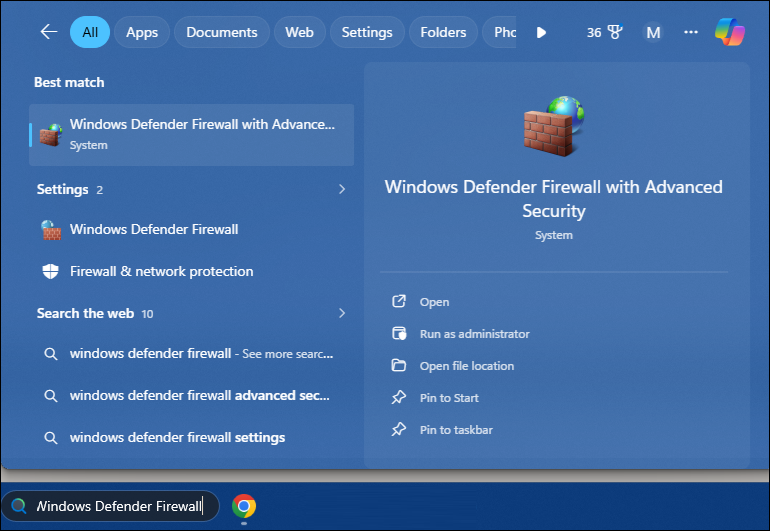Expand the Search the web chevron
770x531 pixels.
click(342, 313)
